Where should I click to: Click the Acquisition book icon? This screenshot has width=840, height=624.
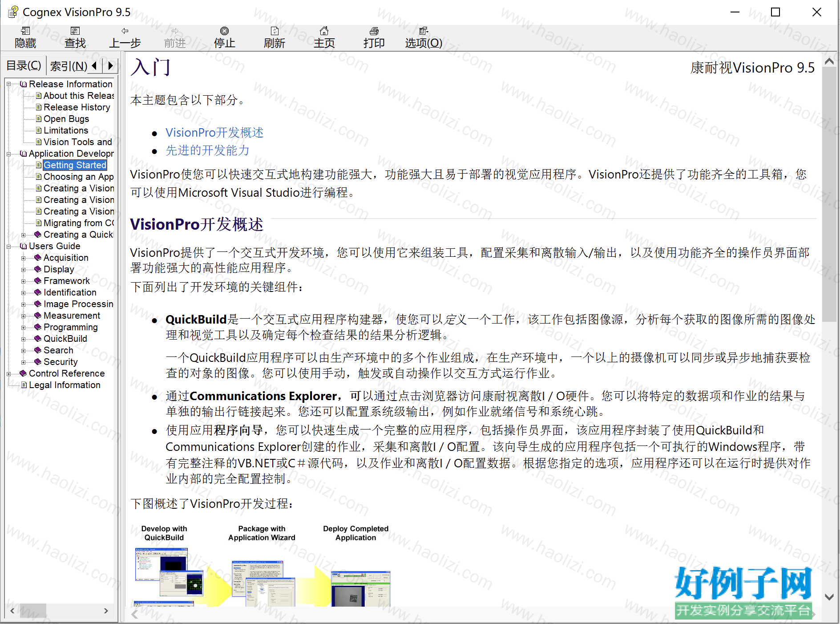[x=38, y=258]
